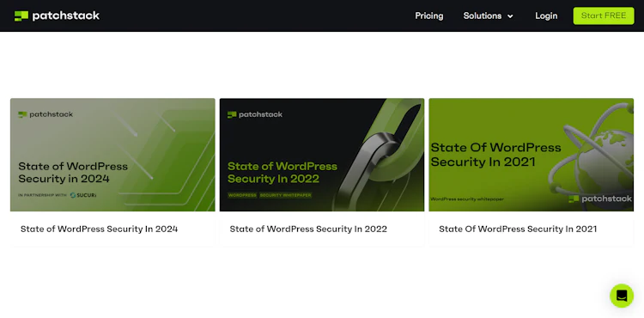Go to the Login page
The height and width of the screenshot is (318, 644).
click(x=546, y=15)
